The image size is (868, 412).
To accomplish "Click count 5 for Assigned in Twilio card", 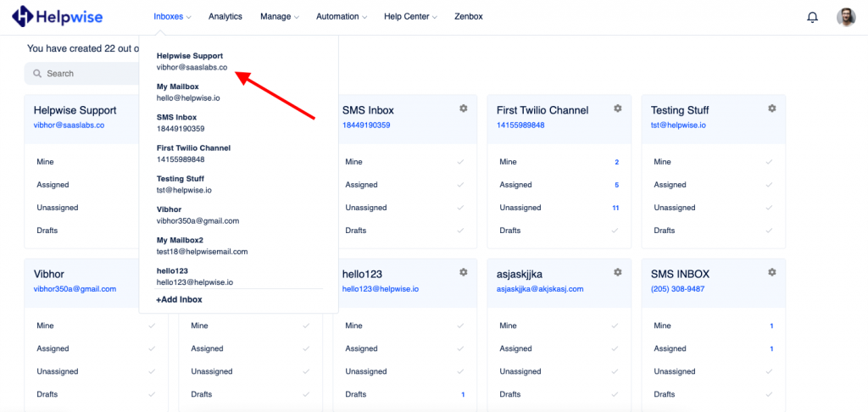I will [617, 185].
